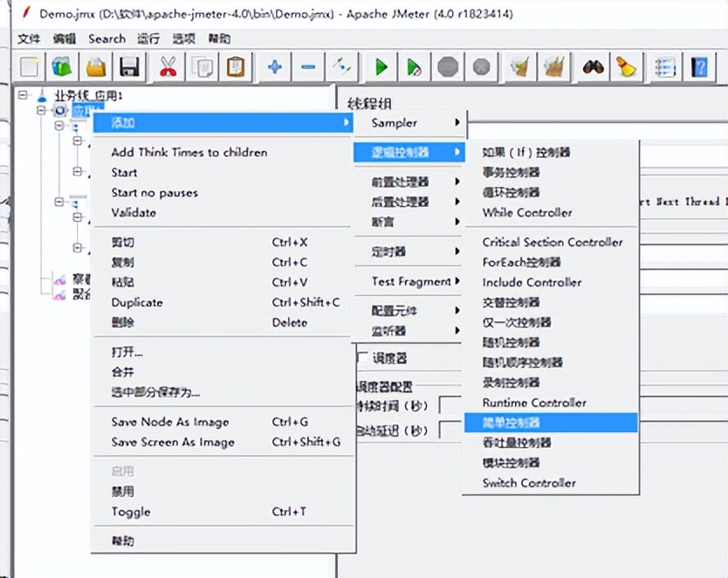The width and height of the screenshot is (728, 578).
Task: Select 粘贴 Ctrl+V in the context menu
Action: (x=223, y=282)
